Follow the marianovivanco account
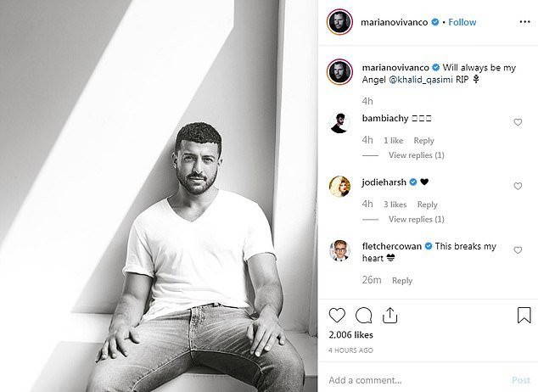Viewport: 538px width, 392px height. click(x=462, y=22)
